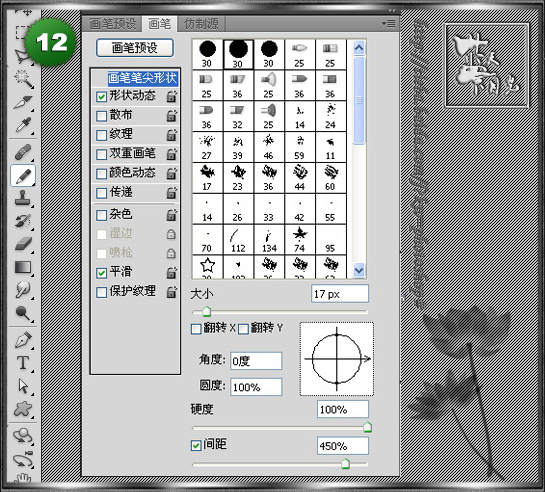Click the 间距 spacing slider handle
This screenshot has height=492, width=545.
point(345,464)
